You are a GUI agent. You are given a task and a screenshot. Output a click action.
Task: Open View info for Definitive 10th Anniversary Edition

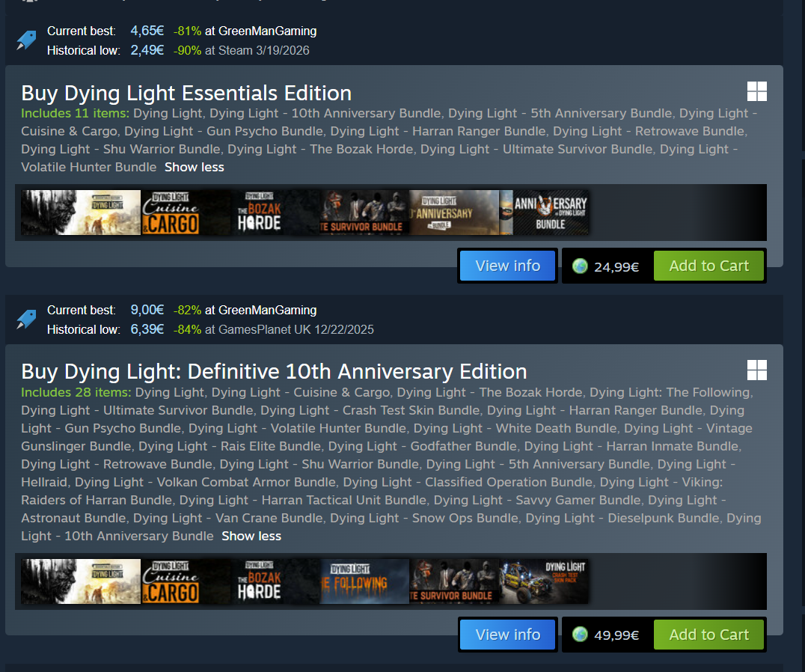click(507, 635)
